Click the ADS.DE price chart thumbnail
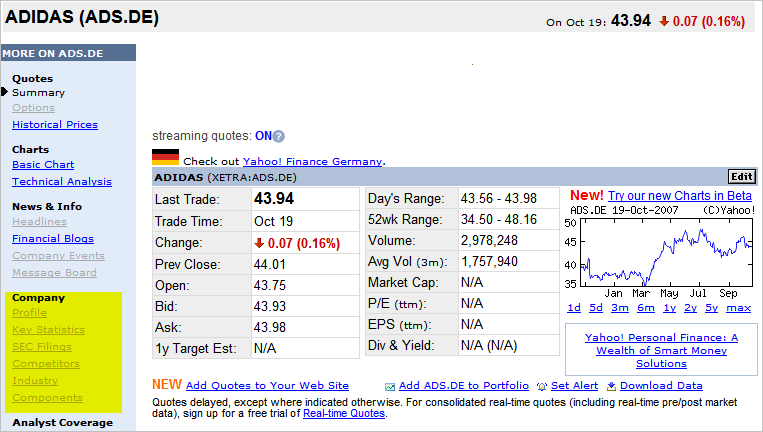 click(x=661, y=252)
